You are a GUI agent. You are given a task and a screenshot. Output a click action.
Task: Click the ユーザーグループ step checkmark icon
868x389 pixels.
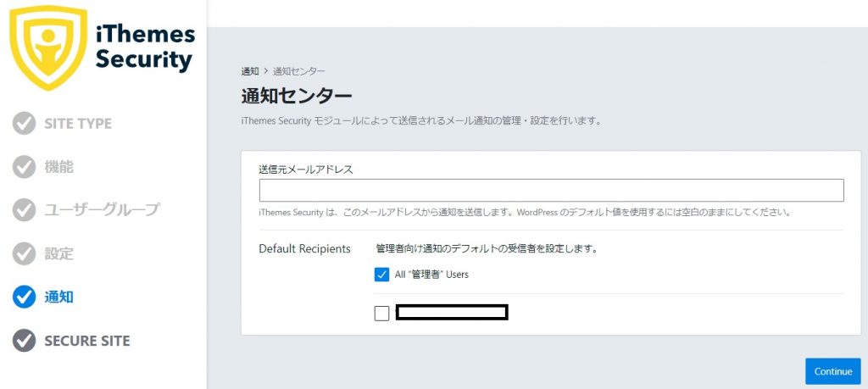tap(24, 210)
